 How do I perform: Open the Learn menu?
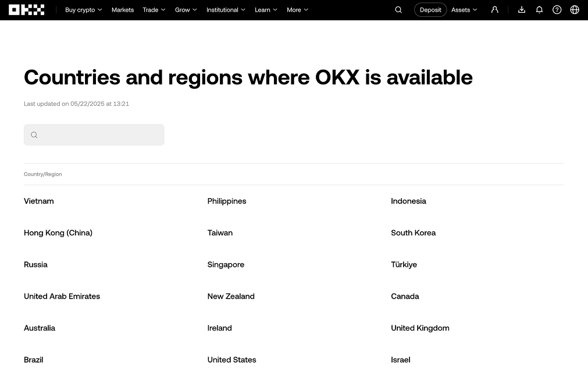pos(266,10)
